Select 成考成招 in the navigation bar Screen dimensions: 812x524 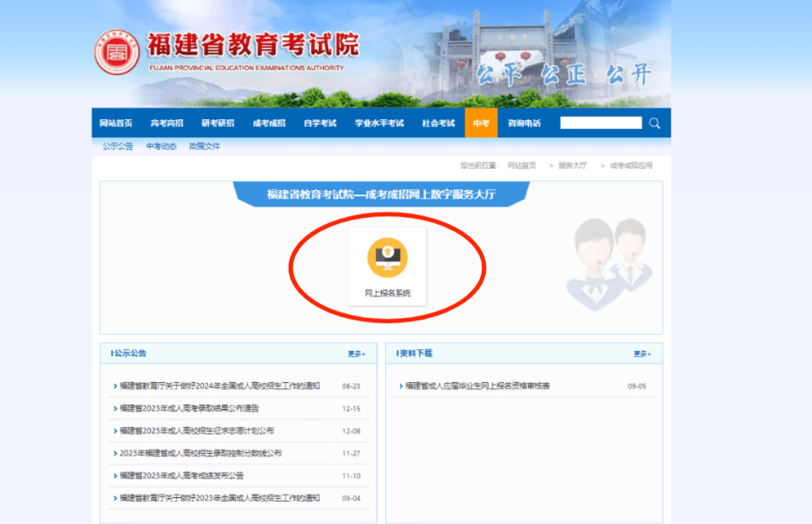(269, 124)
